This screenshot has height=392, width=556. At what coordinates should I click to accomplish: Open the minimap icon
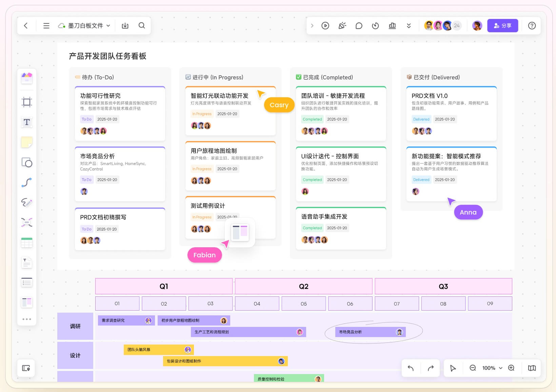[x=532, y=368]
